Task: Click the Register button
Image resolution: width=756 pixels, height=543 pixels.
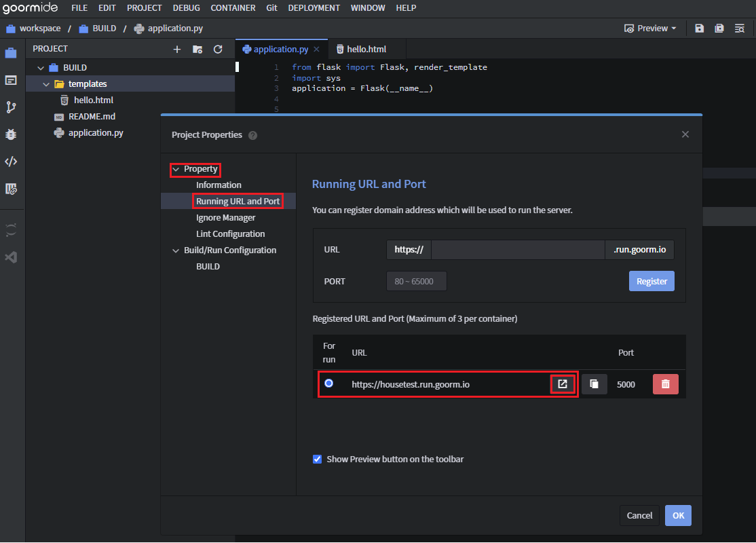Action: 651,281
